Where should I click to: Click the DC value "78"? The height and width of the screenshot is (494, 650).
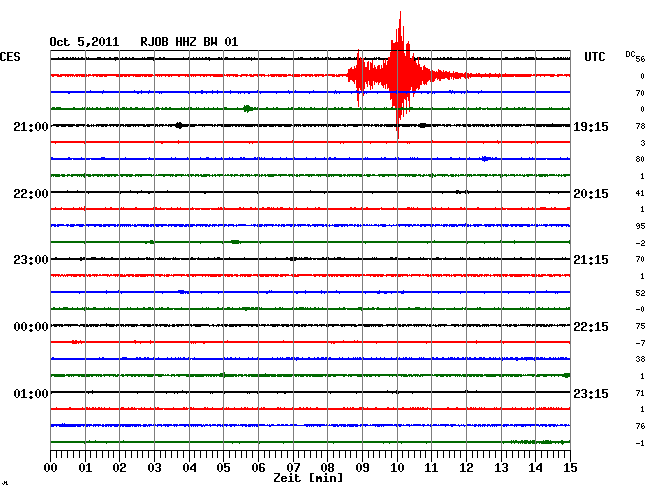(x=640, y=126)
